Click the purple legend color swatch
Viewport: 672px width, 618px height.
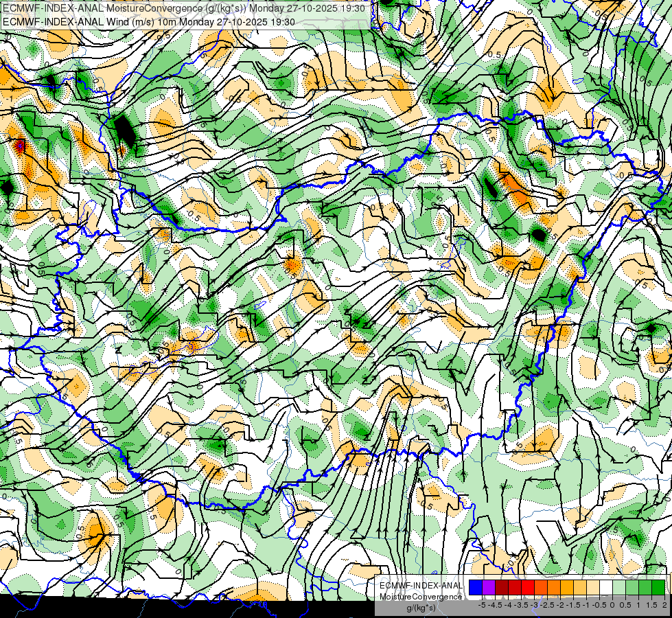pyautogui.click(x=489, y=587)
